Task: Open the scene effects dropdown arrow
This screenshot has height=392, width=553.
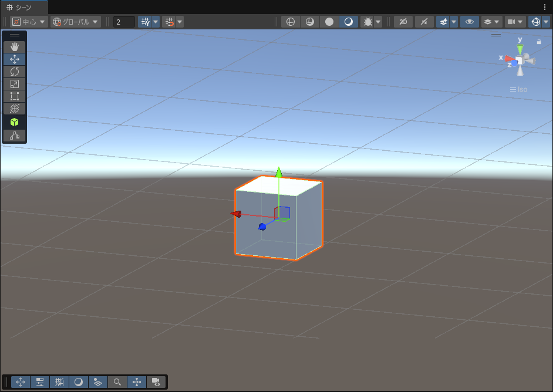Action: click(x=454, y=22)
